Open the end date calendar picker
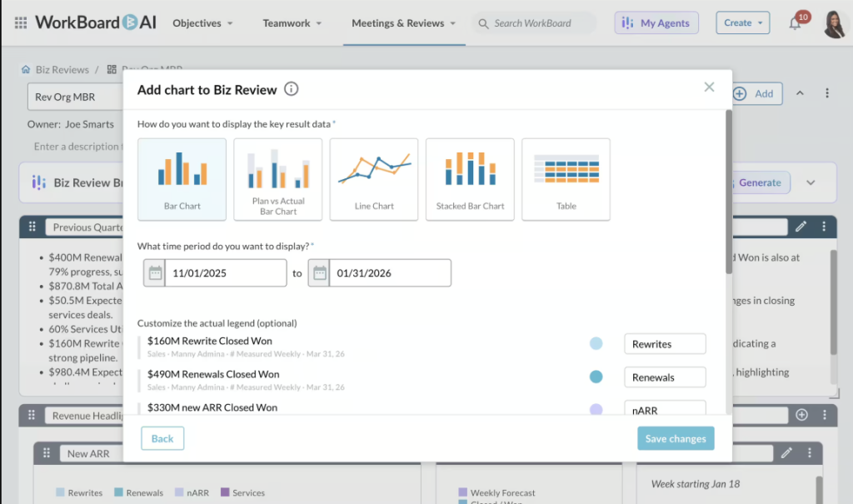Screen dimensions: 853x504 tap(319, 272)
